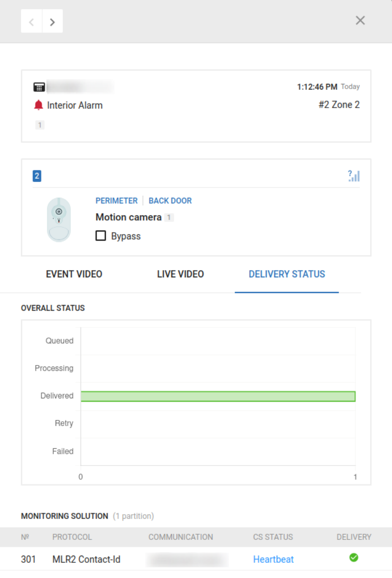This screenshot has height=578, width=392.
Task: Click the blue zone number 2 badge
Action: pos(37,176)
